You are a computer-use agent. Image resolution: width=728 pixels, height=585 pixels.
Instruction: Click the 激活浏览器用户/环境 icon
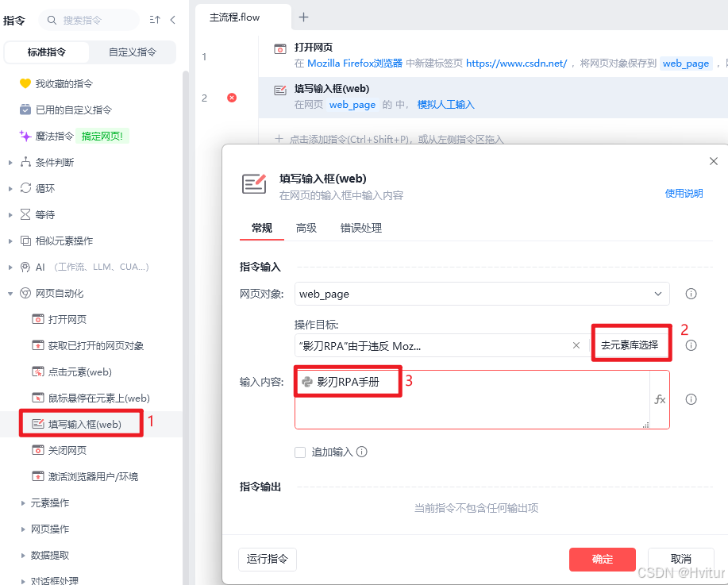(37, 476)
